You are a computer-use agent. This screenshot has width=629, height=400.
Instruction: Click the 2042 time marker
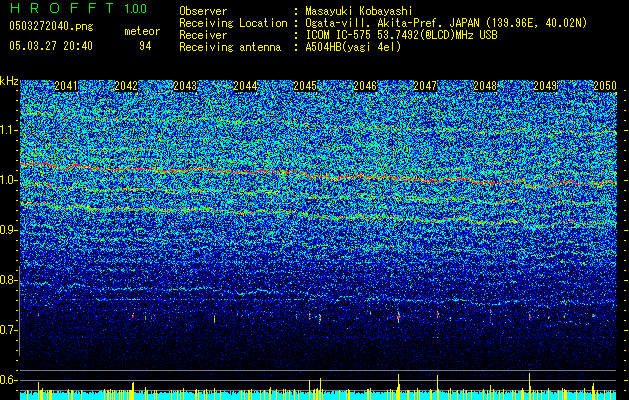pyautogui.click(x=126, y=86)
